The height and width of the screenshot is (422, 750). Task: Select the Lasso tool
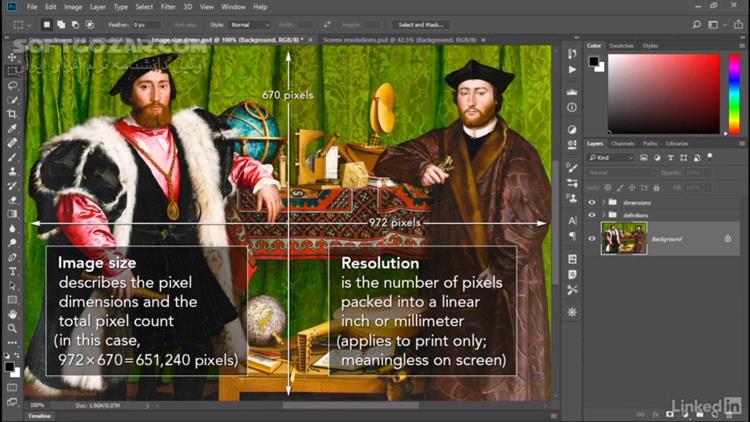(12, 85)
